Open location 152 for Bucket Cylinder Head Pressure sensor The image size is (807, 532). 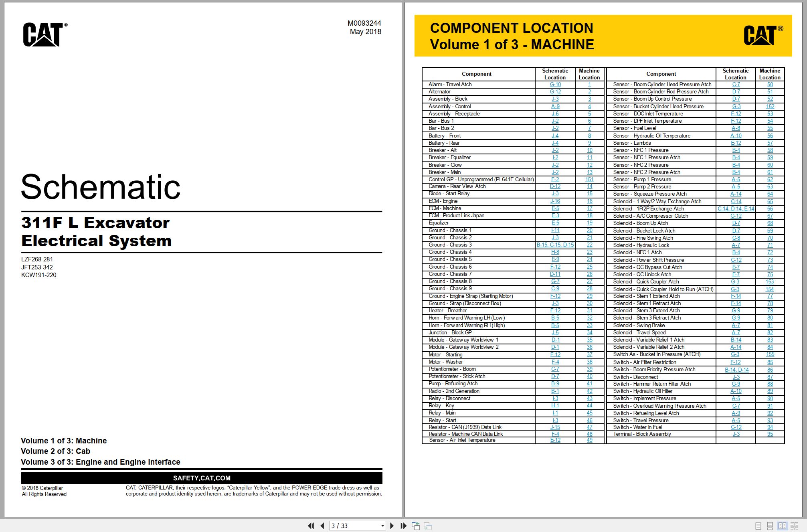pos(770,107)
